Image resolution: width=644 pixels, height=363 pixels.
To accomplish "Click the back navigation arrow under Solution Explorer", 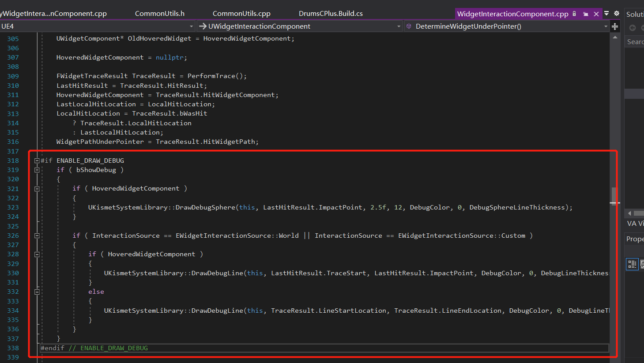I will pyautogui.click(x=632, y=28).
